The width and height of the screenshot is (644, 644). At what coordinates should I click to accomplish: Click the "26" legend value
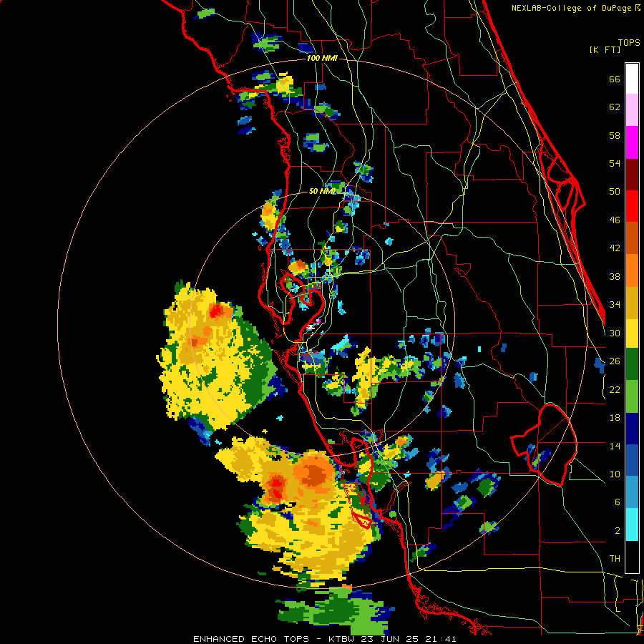(615, 361)
